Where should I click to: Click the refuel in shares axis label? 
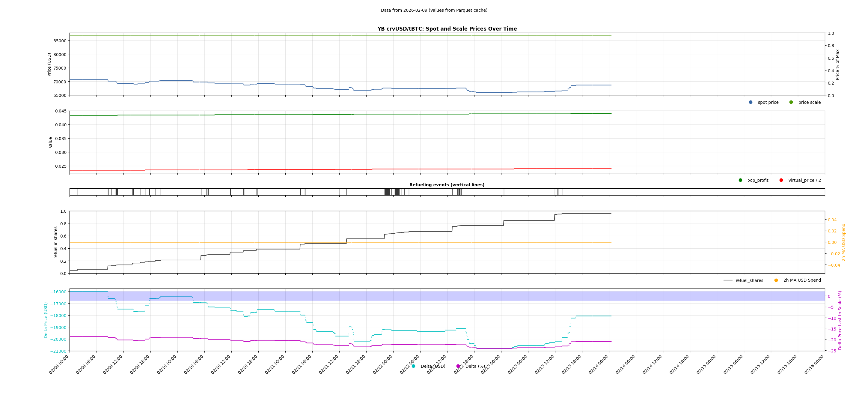click(x=55, y=242)
